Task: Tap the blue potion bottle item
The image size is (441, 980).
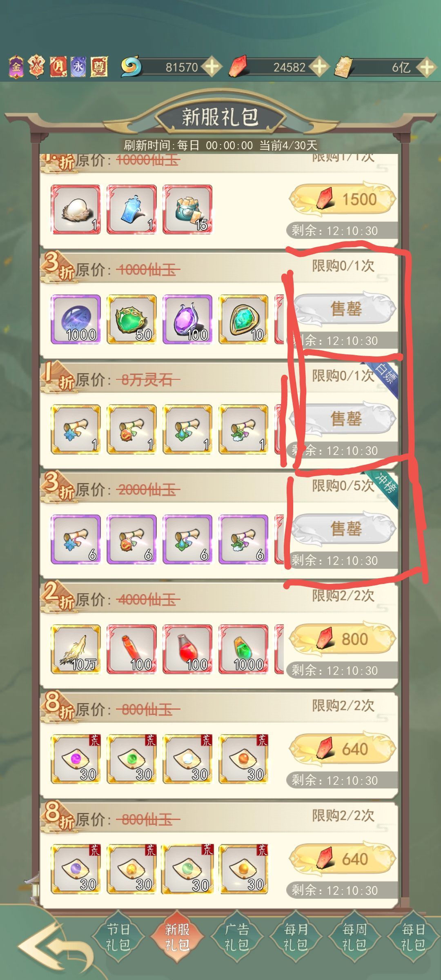Action: [x=131, y=209]
